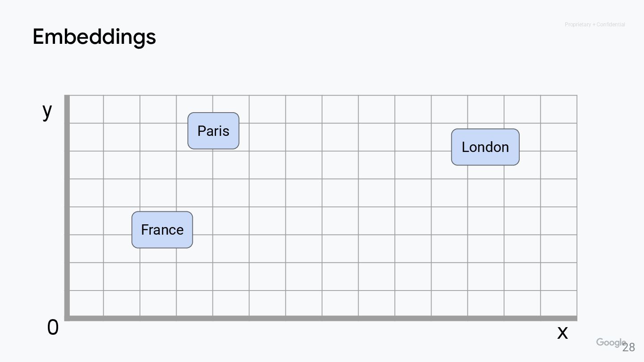Click the top-right corner grid cell

click(x=559, y=109)
